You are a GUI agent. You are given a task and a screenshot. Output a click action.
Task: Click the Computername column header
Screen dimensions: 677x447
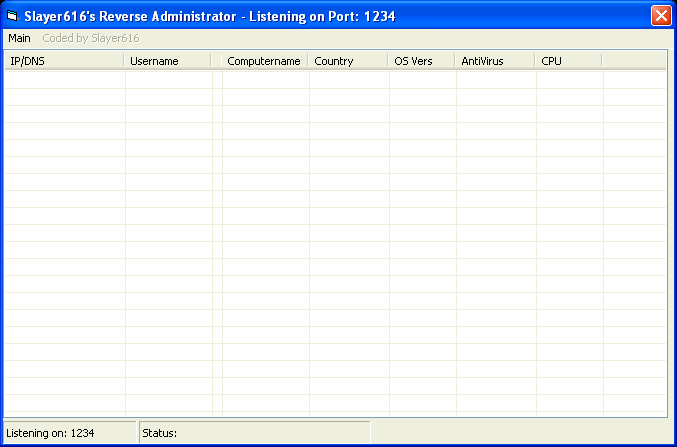264,61
